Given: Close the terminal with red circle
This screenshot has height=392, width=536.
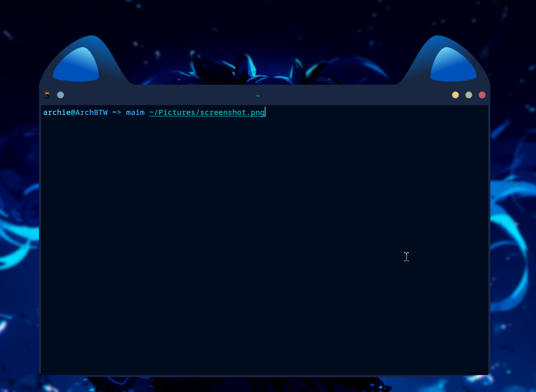Looking at the screenshot, I should coord(482,95).
